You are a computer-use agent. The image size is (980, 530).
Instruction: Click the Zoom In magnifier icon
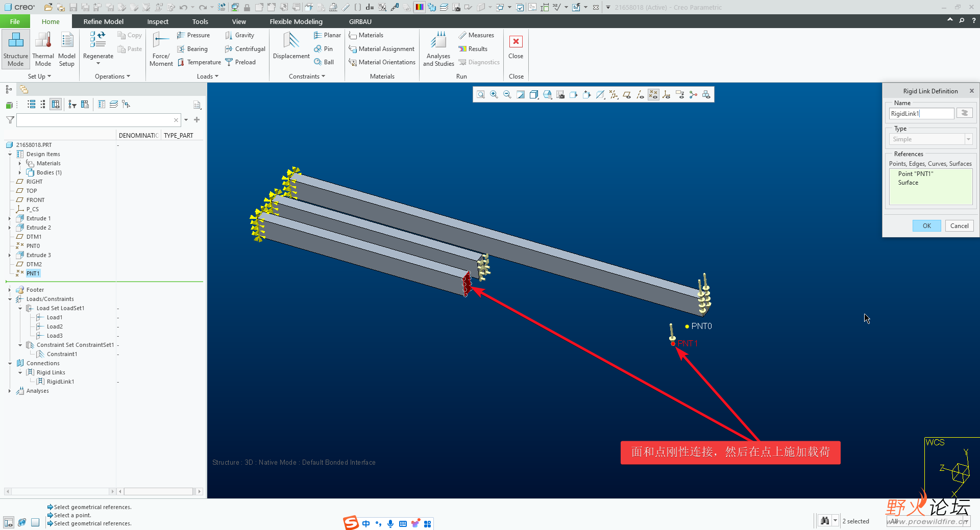[494, 94]
